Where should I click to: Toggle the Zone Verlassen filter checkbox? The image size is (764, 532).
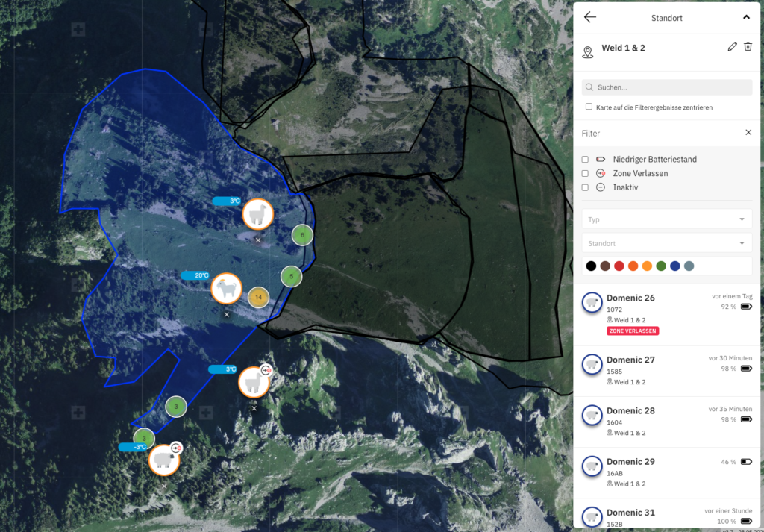coord(586,173)
